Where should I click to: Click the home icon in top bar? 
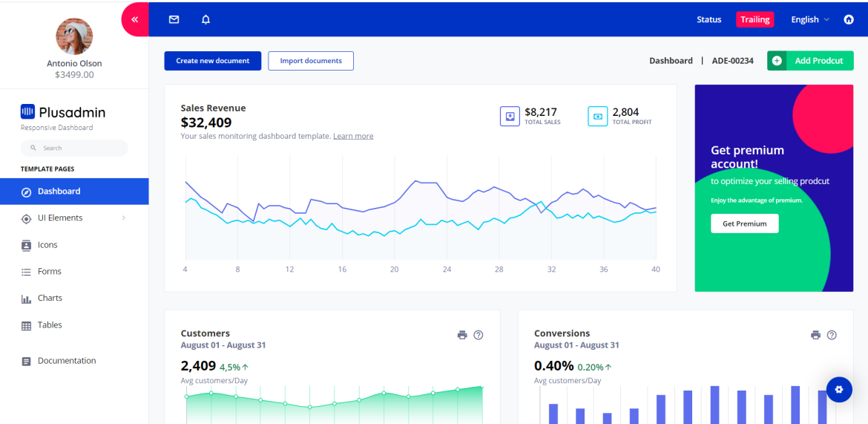(x=849, y=19)
